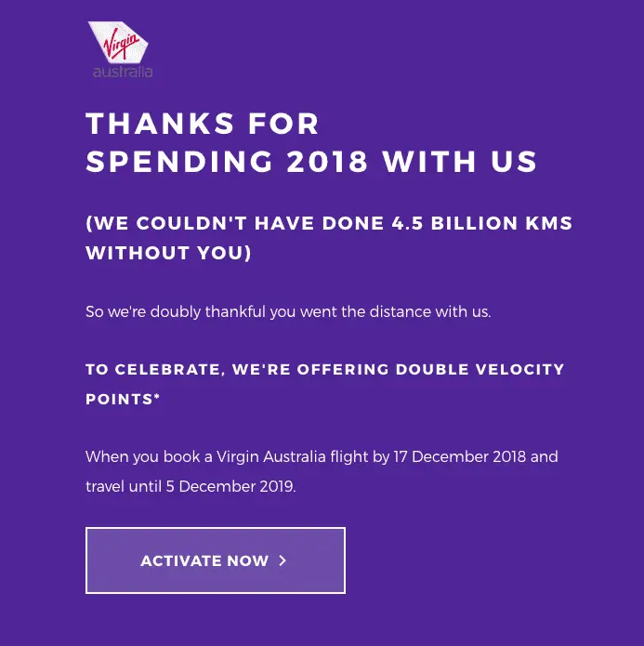
Task: Click the 'TO CELEBRATE, WE'RE OFFERING' line
Action: pyautogui.click(x=237, y=369)
